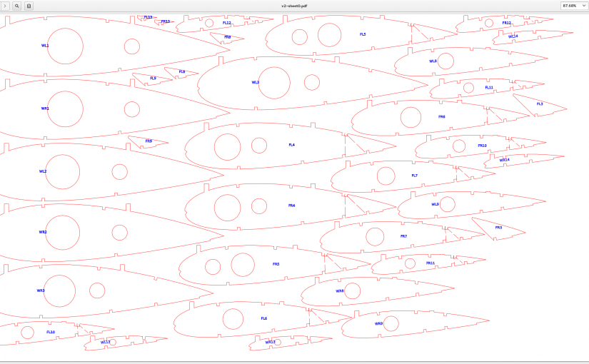Image resolution: width=589 pixels, height=364 pixels.
Task: Click the next page arrow button
Action: click(4, 5)
